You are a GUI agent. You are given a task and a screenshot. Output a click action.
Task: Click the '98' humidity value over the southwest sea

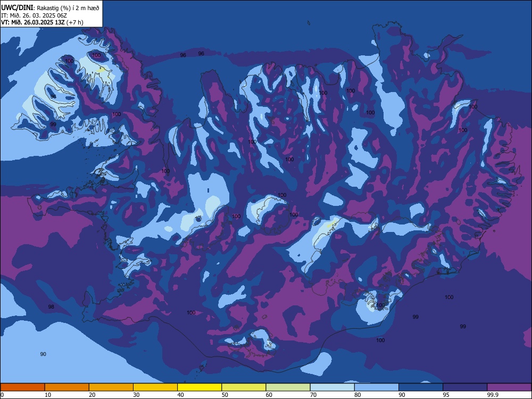pos(51,307)
